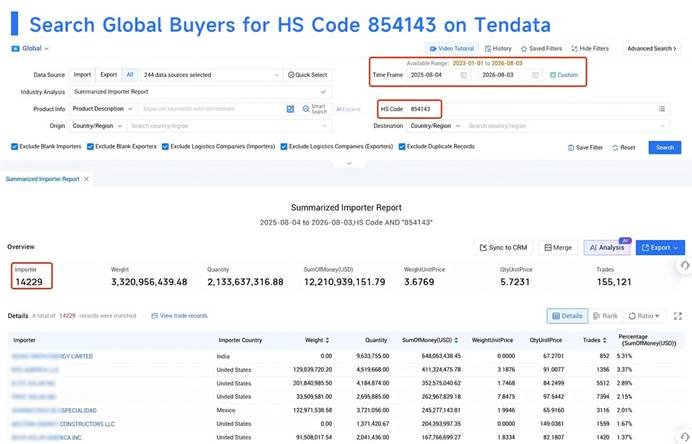Open AI Analysis
Image resolution: width=692 pixels, height=444 pixels.
coord(607,248)
